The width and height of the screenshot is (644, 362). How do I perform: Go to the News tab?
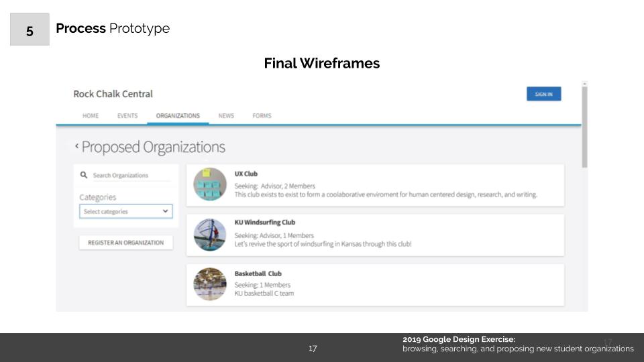tap(226, 116)
